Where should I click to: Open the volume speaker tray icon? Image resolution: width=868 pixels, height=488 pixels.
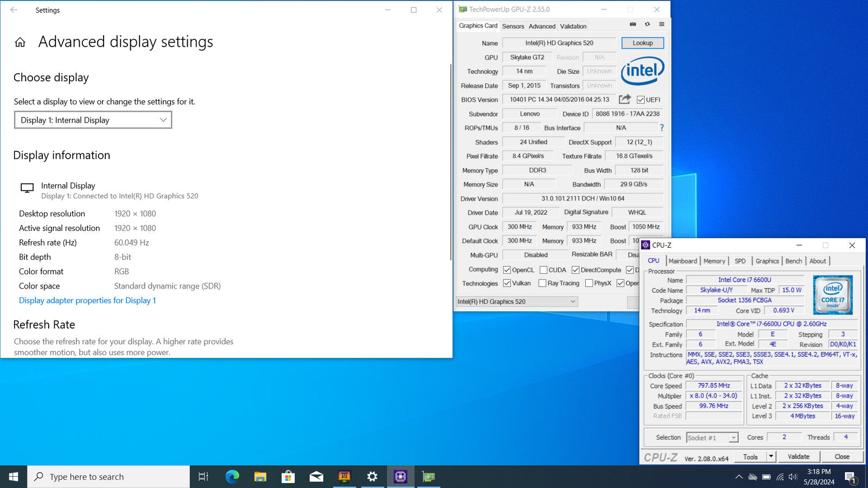793,477
